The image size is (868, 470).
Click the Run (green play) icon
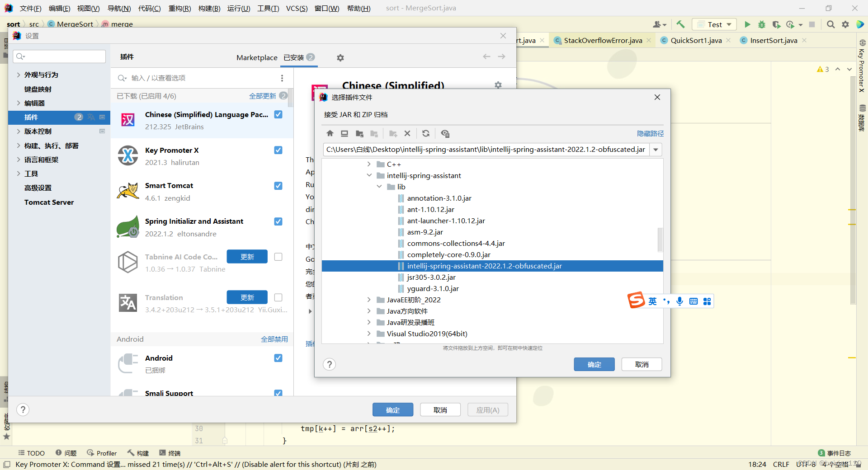[x=747, y=24]
